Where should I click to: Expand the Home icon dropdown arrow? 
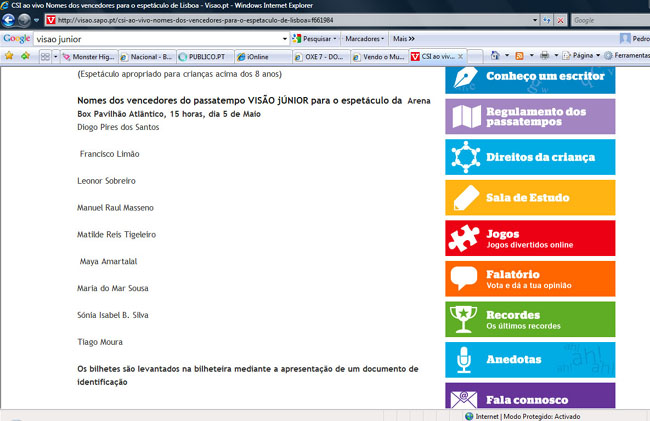(507, 55)
